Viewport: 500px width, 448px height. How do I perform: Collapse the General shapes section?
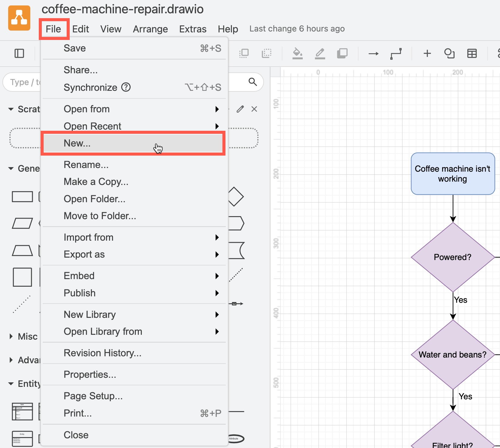click(x=11, y=168)
